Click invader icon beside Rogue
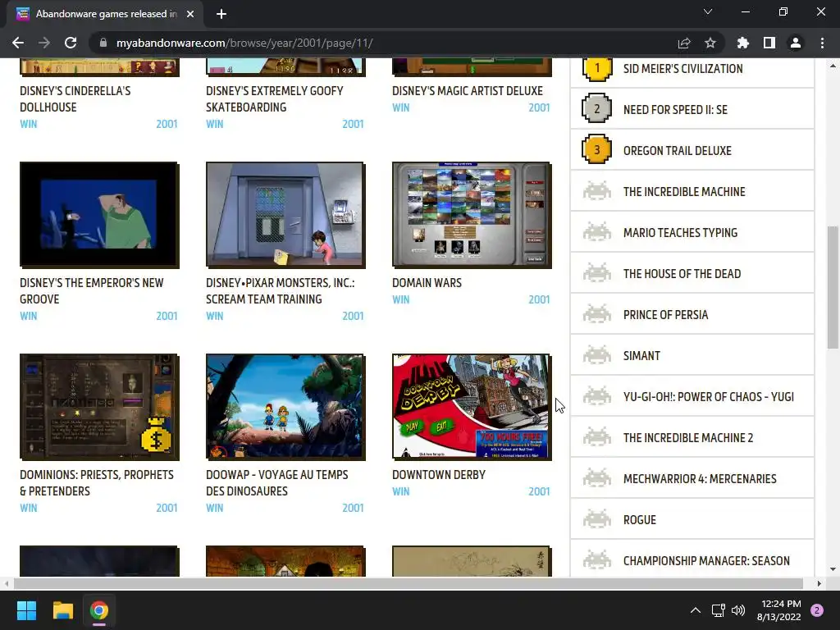840x630 pixels. 597,519
